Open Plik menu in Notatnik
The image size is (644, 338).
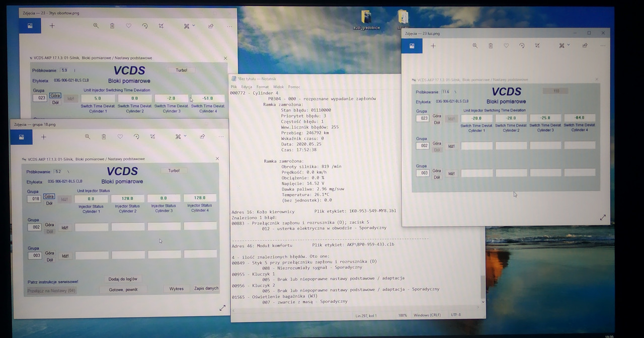(234, 87)
